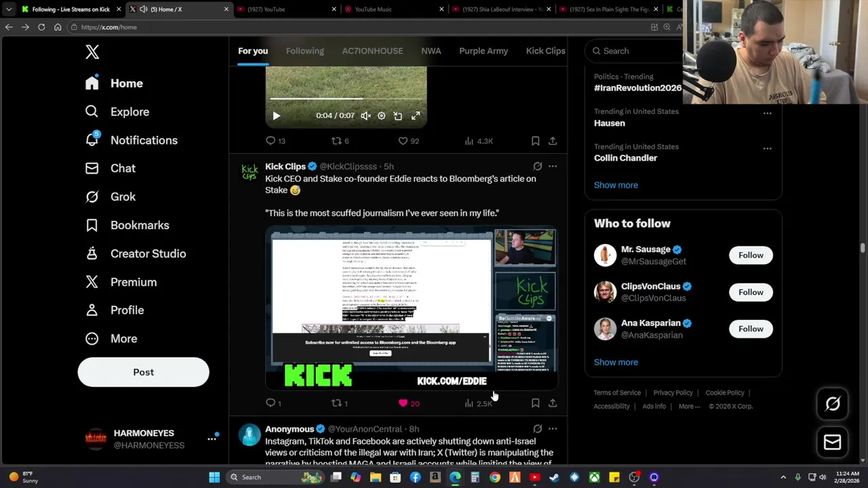Screen dimensions: 868x488
Task: Bookmark the video post above Kick Clips
Action: [x=535, y=141]
